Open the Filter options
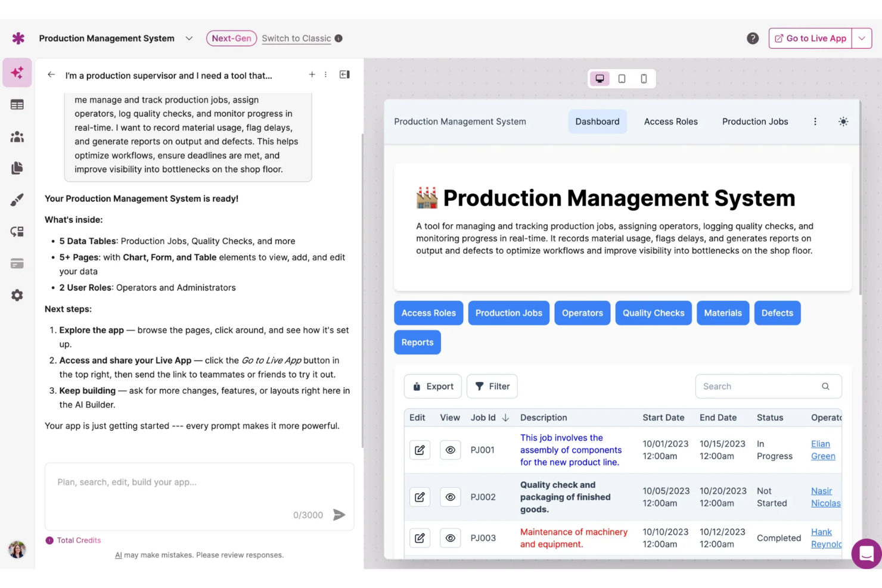Screen dimensions: 882x588 (x=492, y=387)
